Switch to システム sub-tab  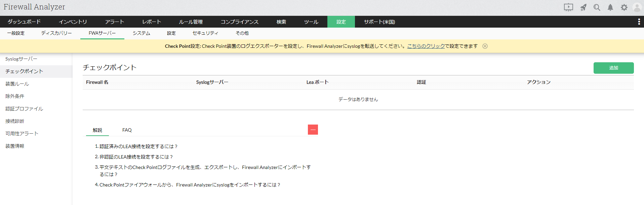pyautogui.click(x=142, y=33)
